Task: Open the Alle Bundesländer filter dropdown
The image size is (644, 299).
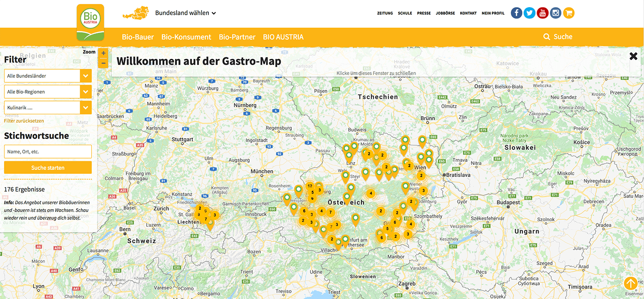Action: 48,76
